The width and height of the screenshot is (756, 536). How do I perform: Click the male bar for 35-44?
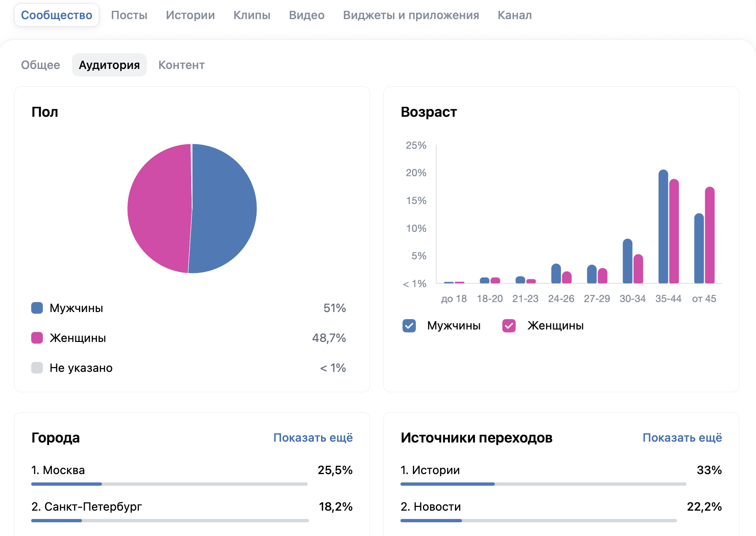tap(663, 226)
